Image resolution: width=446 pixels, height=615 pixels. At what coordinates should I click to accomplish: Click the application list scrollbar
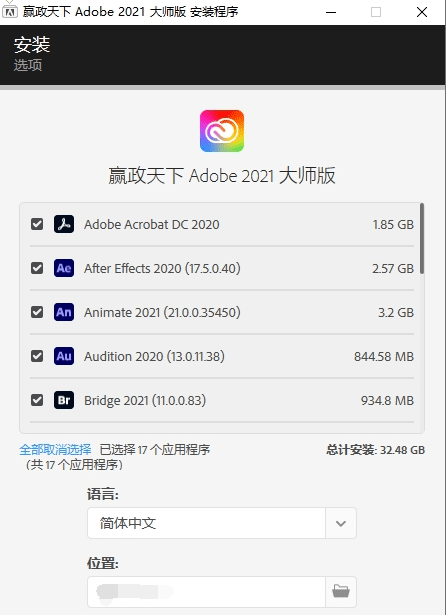coord(422,238)
